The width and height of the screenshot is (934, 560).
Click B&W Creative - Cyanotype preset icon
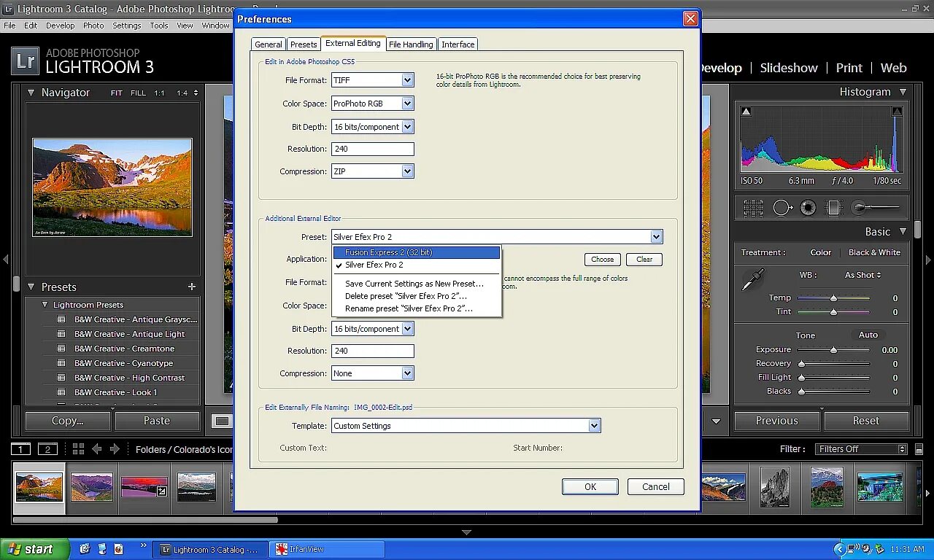pos(62,363)
